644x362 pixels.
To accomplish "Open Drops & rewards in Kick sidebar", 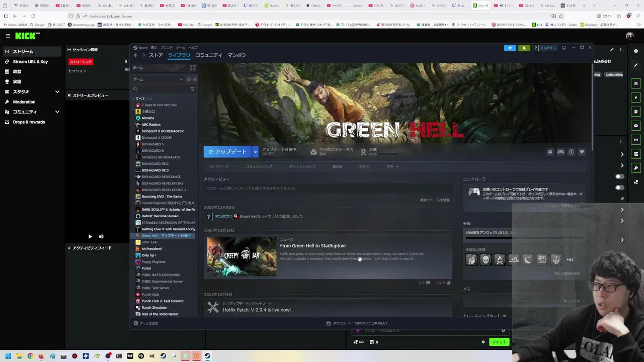I will (x=29, y=122).
